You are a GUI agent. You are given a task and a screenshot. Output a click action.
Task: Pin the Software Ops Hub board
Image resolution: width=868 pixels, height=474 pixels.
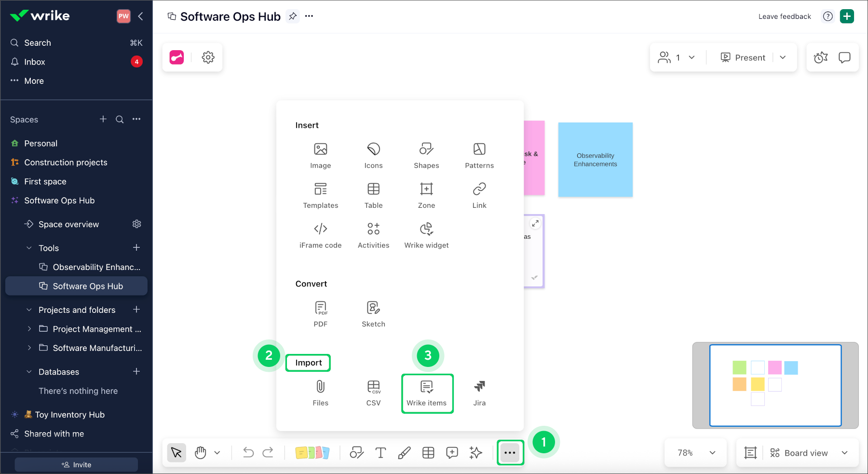293,16
